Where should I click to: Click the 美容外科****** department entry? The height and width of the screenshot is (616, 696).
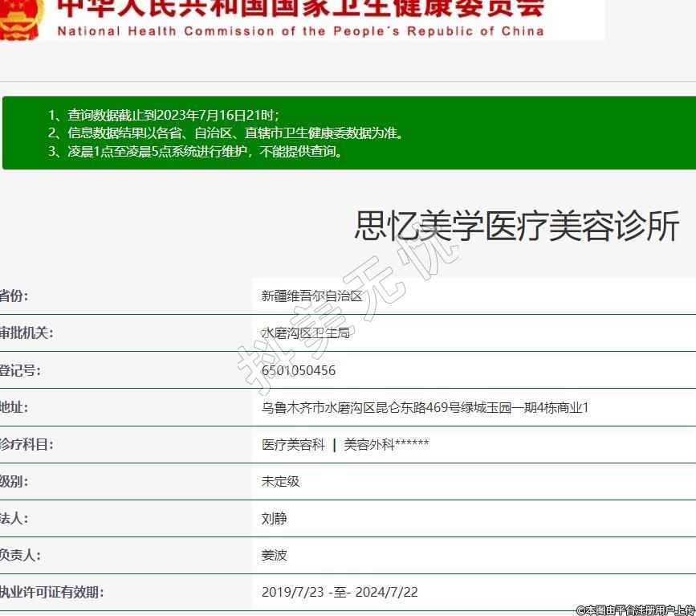[386, 444]
